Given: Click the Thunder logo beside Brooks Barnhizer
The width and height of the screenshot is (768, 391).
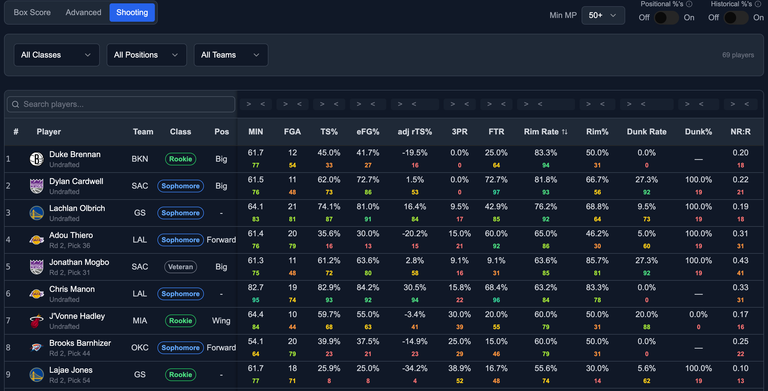Looking at the screenshot, I should click(x=37, y=347).
